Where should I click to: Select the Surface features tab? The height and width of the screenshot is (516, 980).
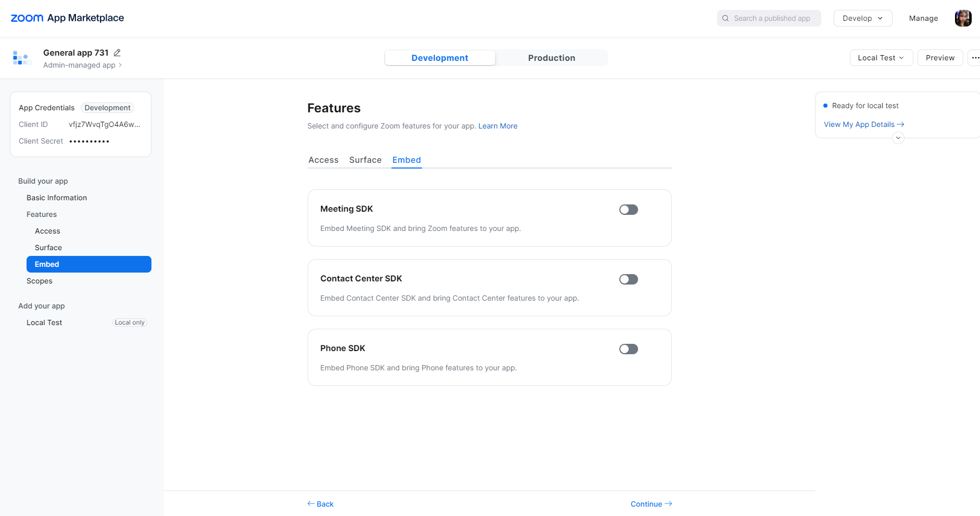[x=365, y=160]
